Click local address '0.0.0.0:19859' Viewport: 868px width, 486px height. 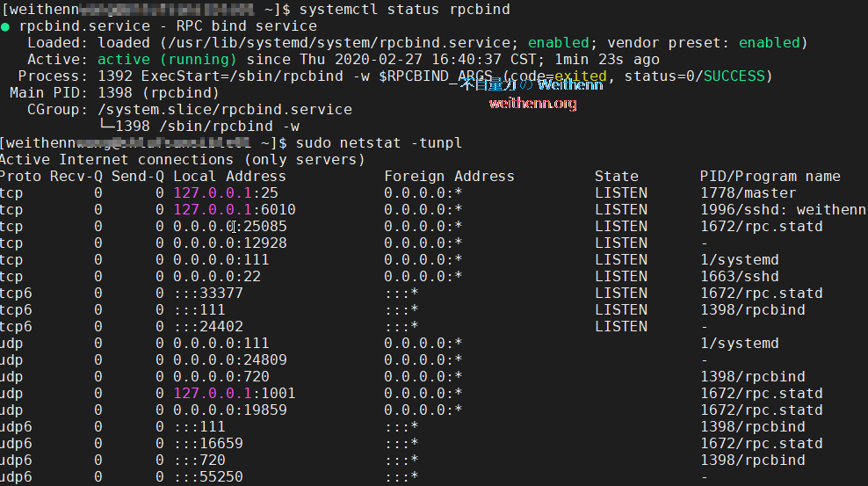(229, 410)
